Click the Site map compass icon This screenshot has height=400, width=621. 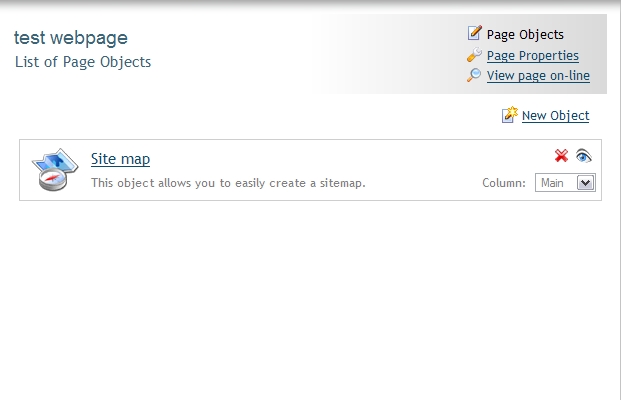pos(55,170)
